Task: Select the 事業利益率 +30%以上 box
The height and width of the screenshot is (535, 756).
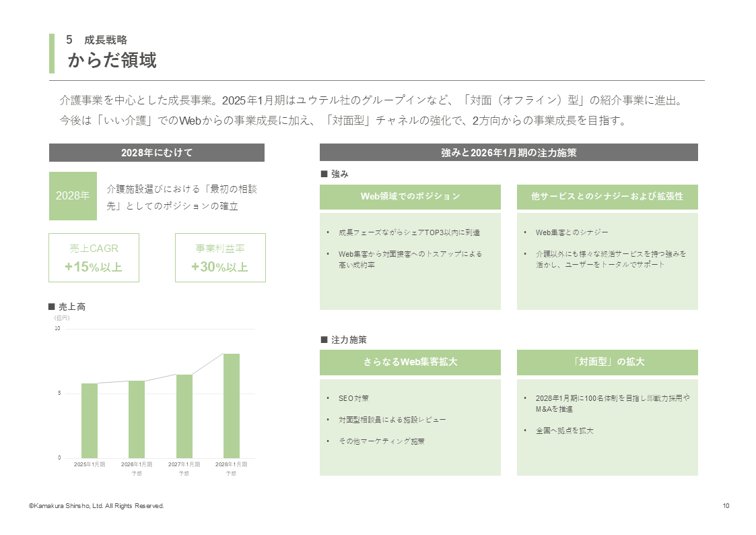Action: 220,258
